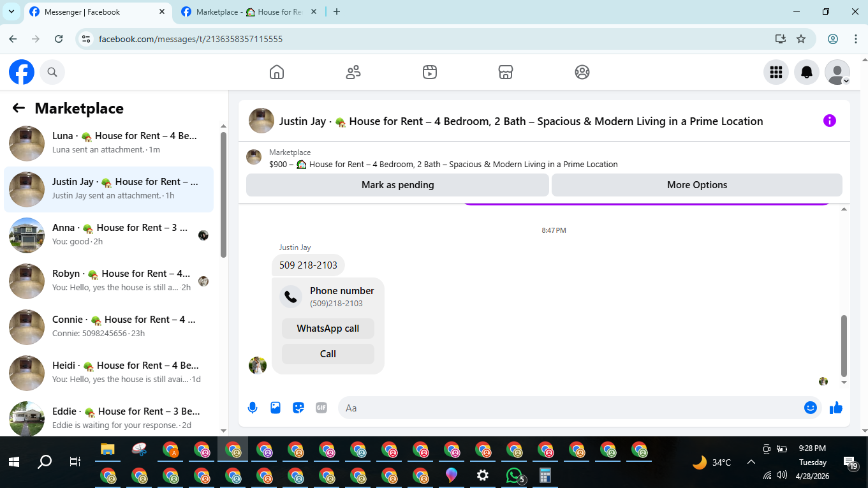Open File Explorer from taskbar
The height and width of the screenshot is (488, 868).
click(107, 450)
